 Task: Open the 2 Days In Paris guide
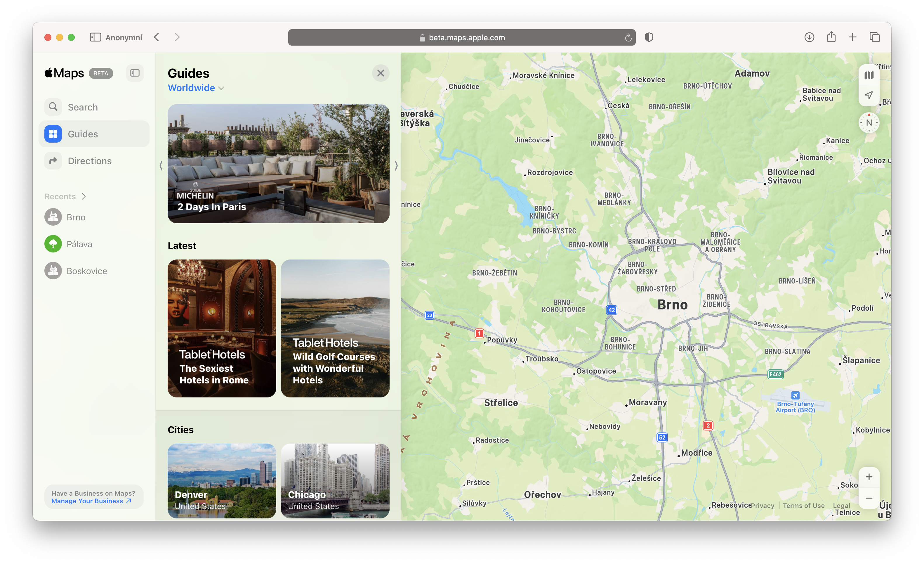[x=278, y=164]
